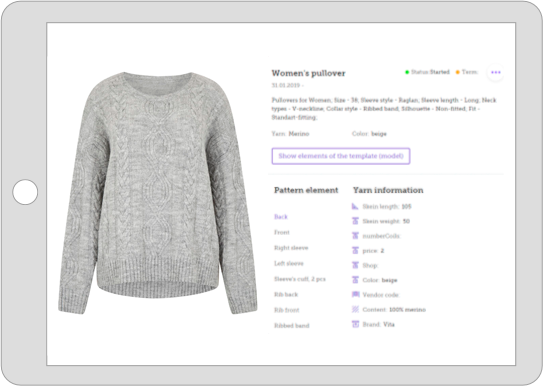Click the Brand row icon
543x386 pixels.
click(x=355, y=324)
